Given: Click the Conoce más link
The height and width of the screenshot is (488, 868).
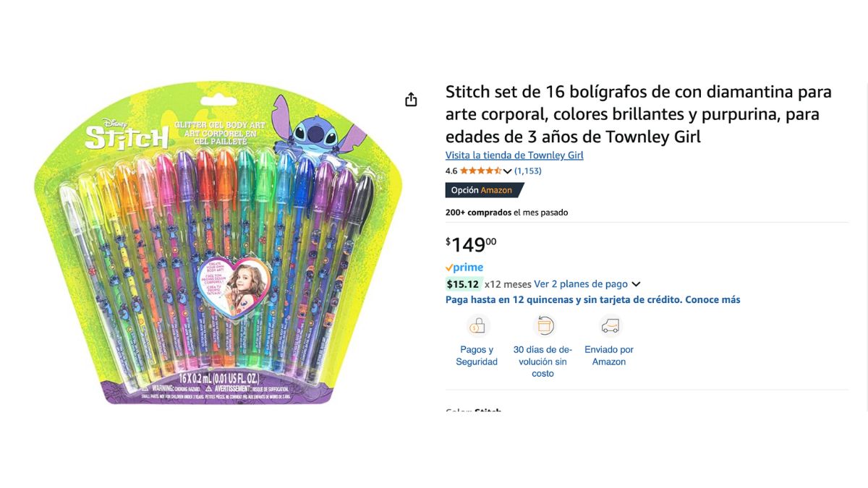Looking at the screenshot, I should click(712, 299).
